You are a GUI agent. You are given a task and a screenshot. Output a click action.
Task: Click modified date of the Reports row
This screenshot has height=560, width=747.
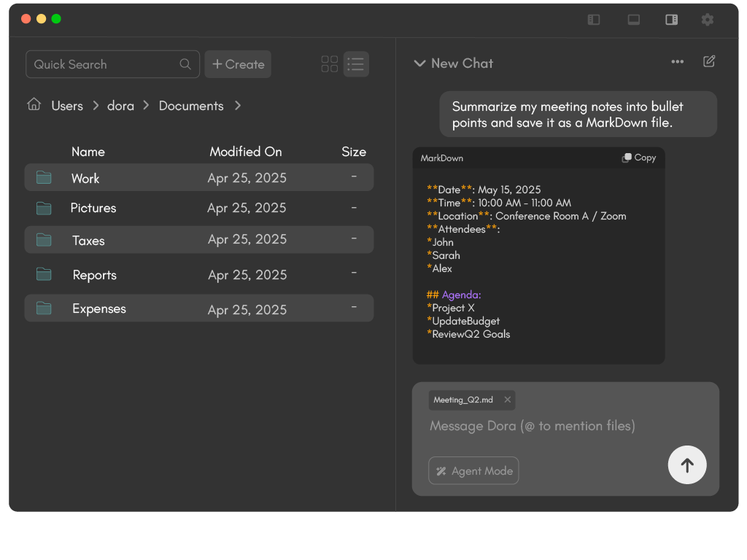247,275
